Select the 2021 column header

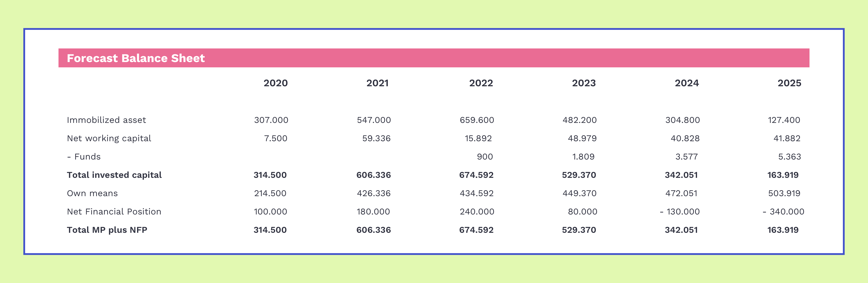tap(377, 83)
